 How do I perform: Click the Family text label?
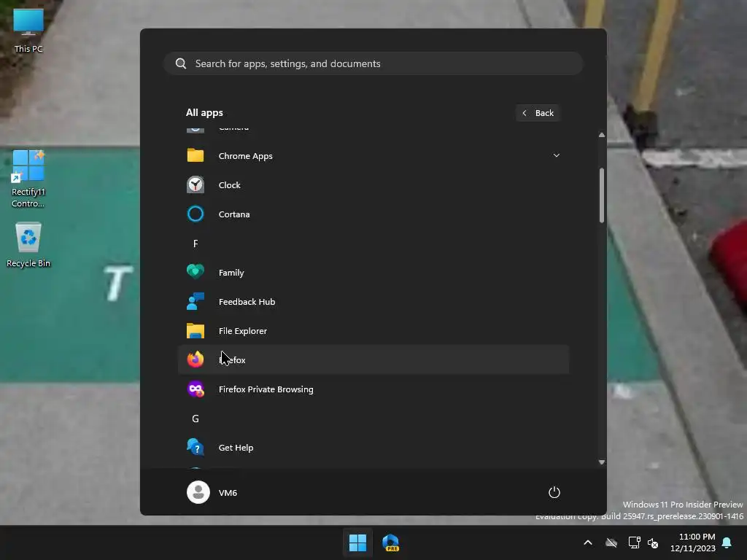231,273
